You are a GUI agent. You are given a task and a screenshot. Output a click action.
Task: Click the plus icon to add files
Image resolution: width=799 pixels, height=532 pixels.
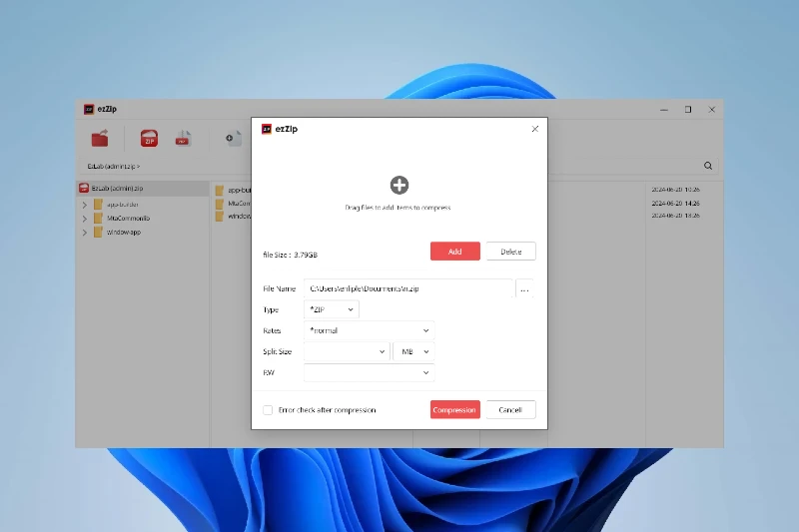tap(399, 185)
